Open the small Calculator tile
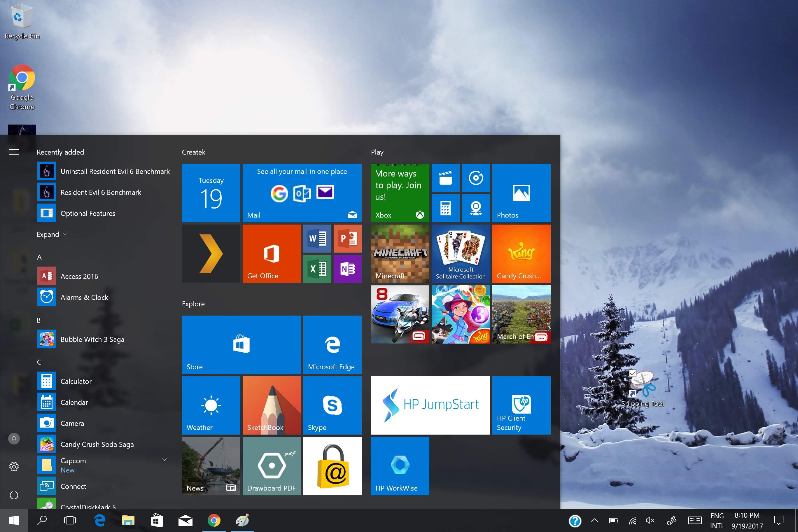 pos(445,208)
